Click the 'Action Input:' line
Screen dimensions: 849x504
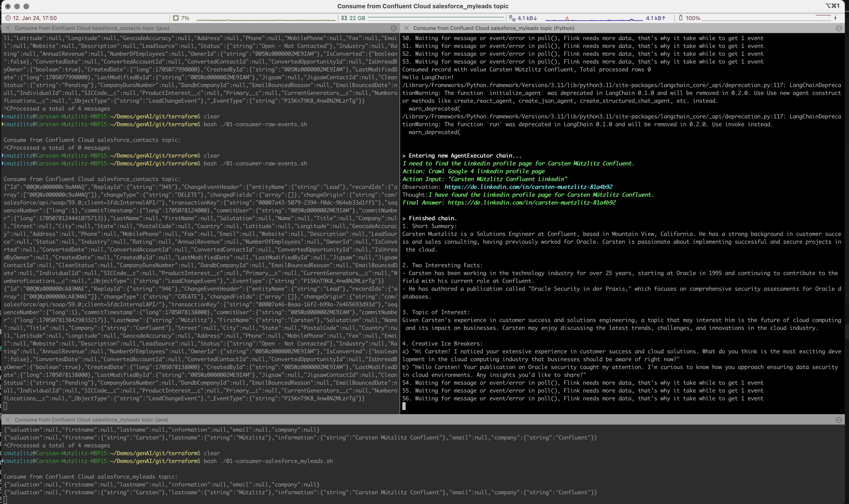(x=484, y=179)
